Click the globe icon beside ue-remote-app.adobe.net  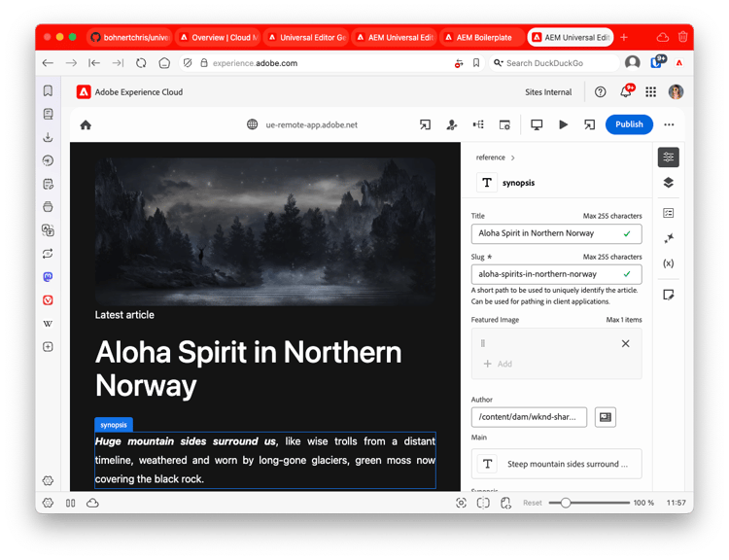click(252, 124)
